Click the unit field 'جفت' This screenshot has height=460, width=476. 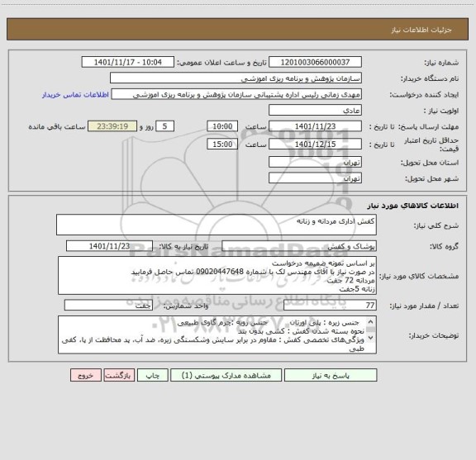108,306
